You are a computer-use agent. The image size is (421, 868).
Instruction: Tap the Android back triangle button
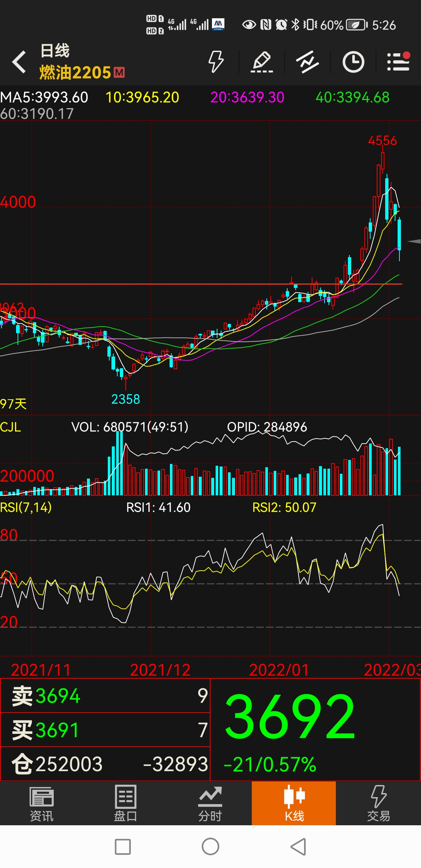coord(298,846)
